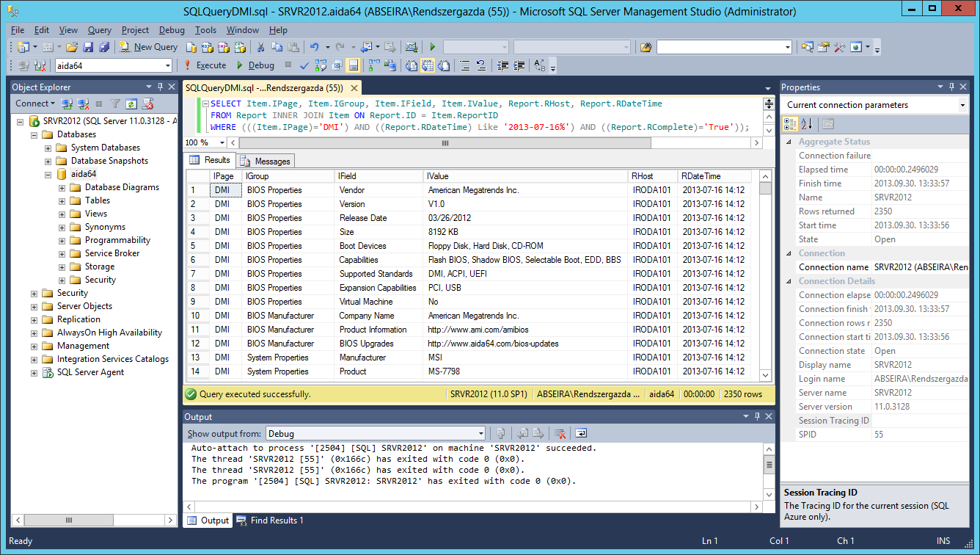Expand the SQL Server Agent node

(34, 372)
